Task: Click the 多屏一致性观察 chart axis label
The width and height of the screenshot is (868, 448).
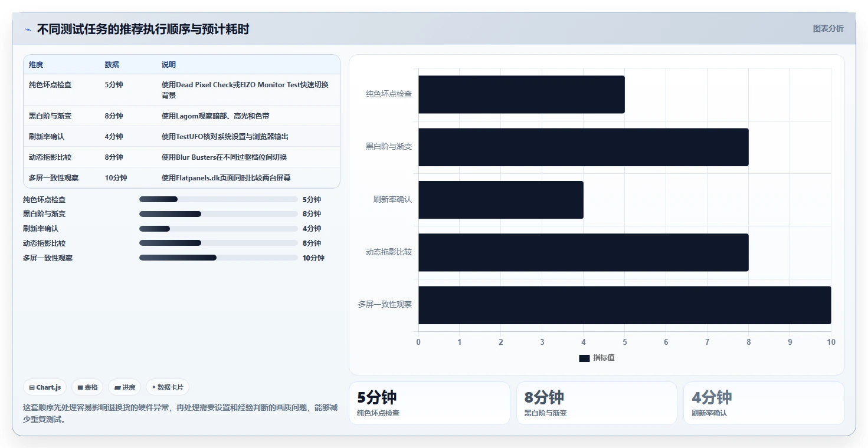Action: pos(385,305)
